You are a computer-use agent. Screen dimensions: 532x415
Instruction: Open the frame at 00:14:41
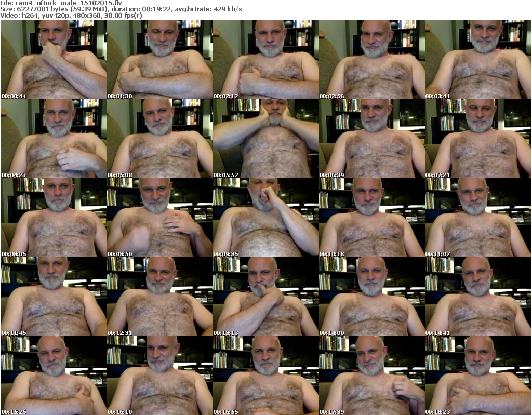478,297
